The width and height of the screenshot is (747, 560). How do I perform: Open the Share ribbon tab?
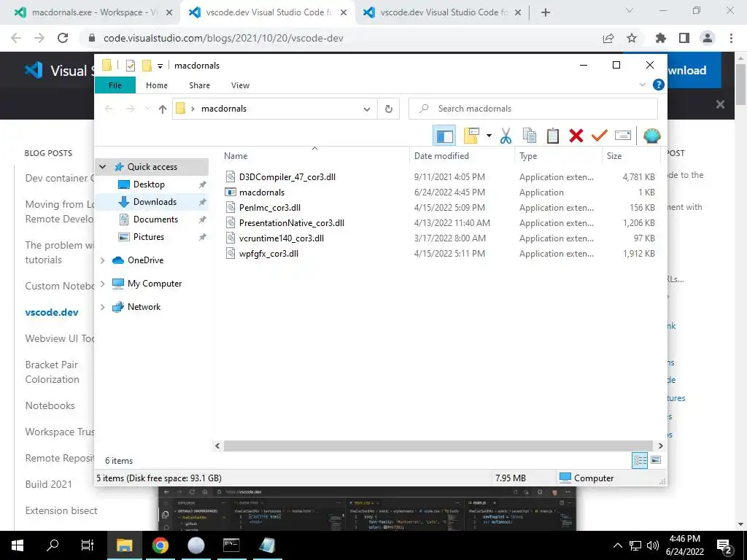pyautogui.click(x=199, y=85)
